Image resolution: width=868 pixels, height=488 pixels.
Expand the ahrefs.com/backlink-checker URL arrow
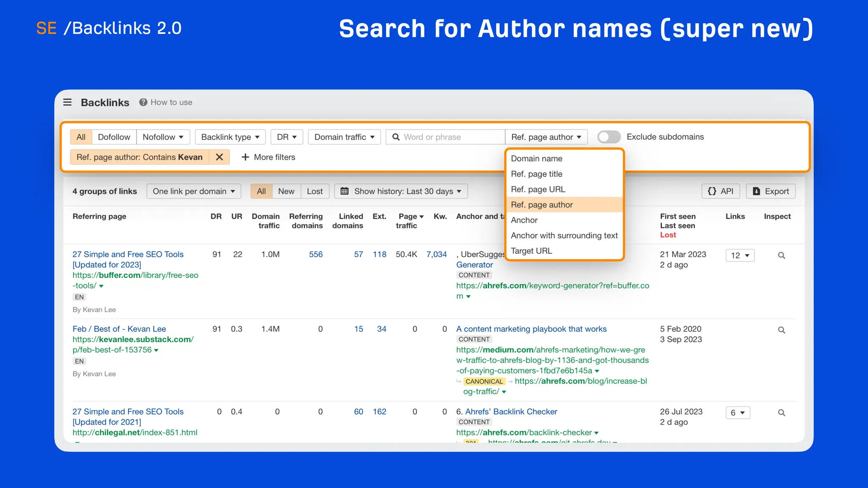596,433
